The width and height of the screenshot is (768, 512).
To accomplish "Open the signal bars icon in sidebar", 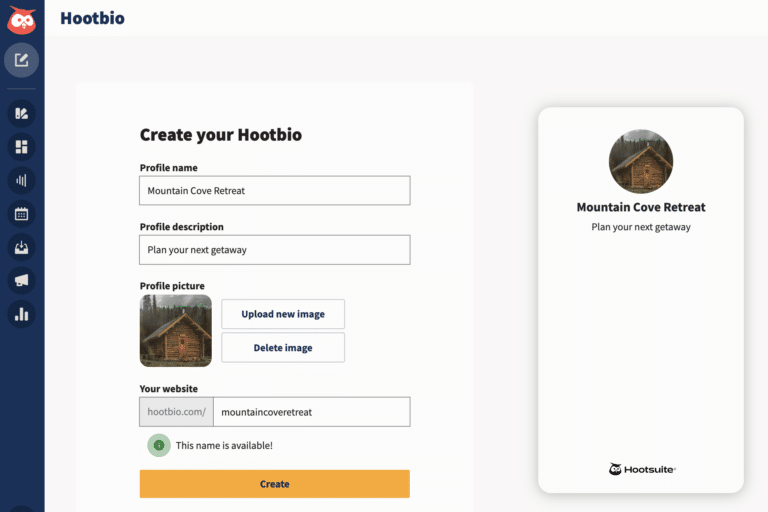I will 21,180.
